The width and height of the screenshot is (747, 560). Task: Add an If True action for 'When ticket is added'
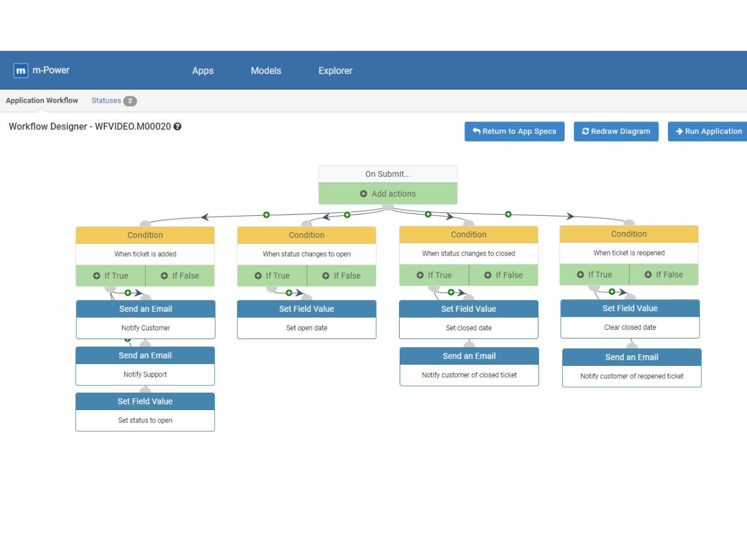click(111, 276)
